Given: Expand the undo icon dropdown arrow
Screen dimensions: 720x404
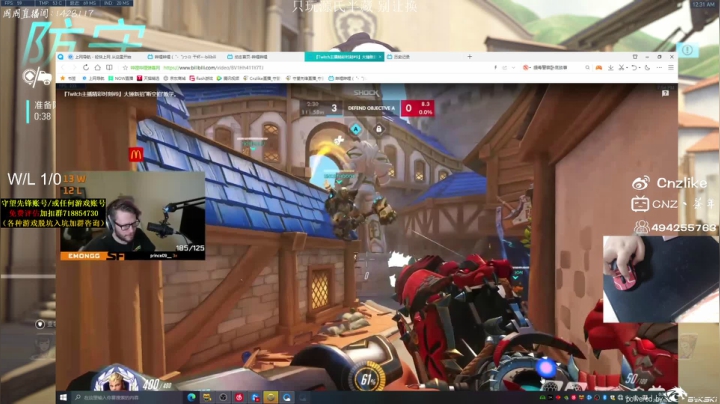Looking at the screenshot, I should [639, 67].
